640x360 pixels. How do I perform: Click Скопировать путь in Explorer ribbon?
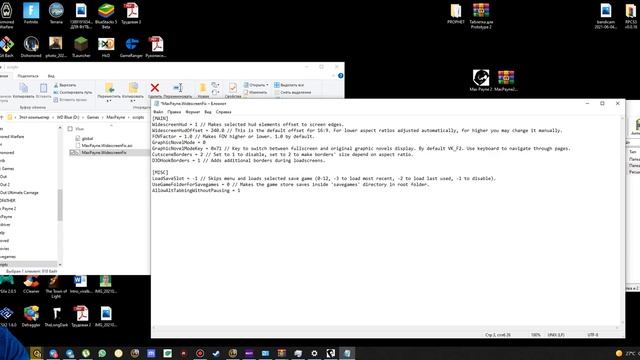click(73, 92)
